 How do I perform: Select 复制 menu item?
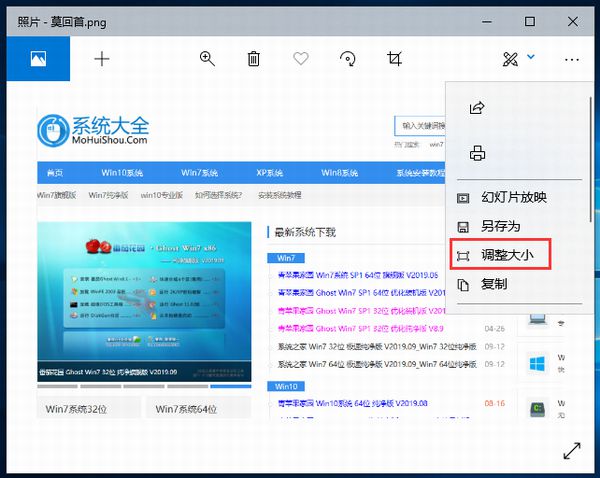(x=493, y=285)
